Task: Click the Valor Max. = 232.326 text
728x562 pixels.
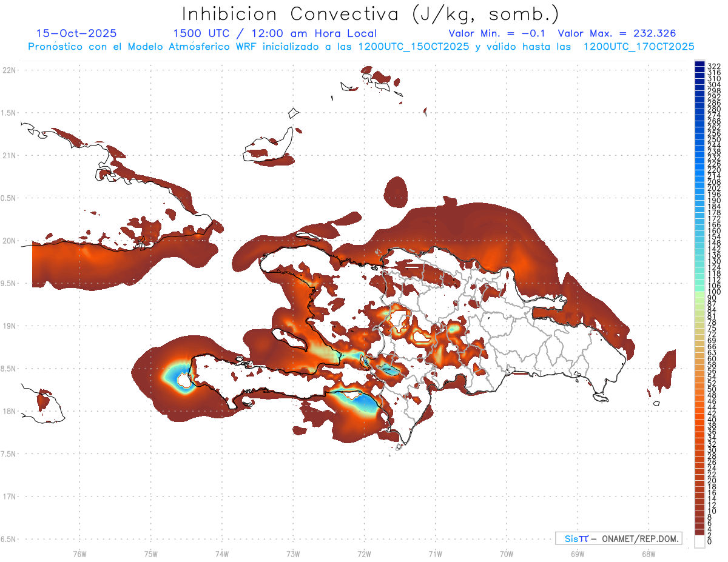Action: 616,33
